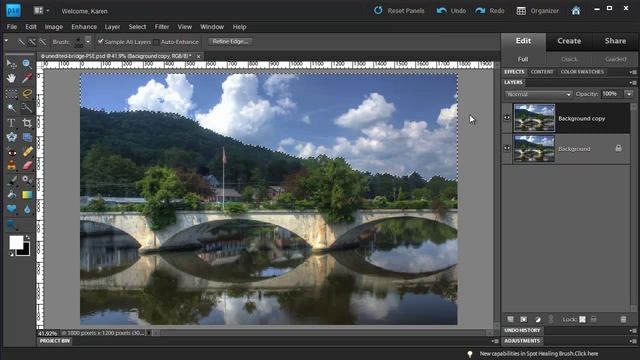The width and height of the screenshot is (640, 360).
Task: Select the Rectangular Marquee tool
Action: tap(11, 93)
